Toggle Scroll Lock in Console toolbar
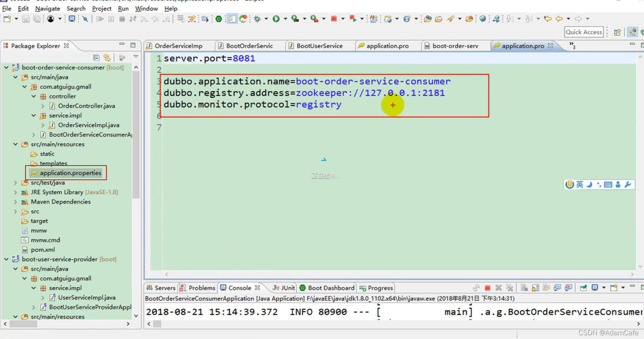Viewport: 644px width, 339px height. [x=535, y=288]
